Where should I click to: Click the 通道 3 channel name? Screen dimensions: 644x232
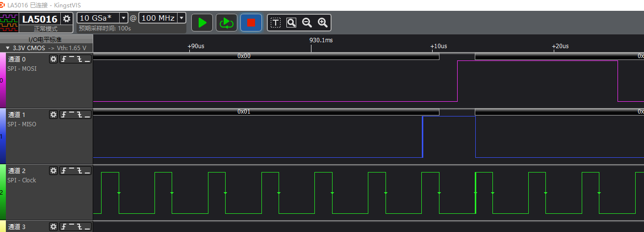coord(17,227)
